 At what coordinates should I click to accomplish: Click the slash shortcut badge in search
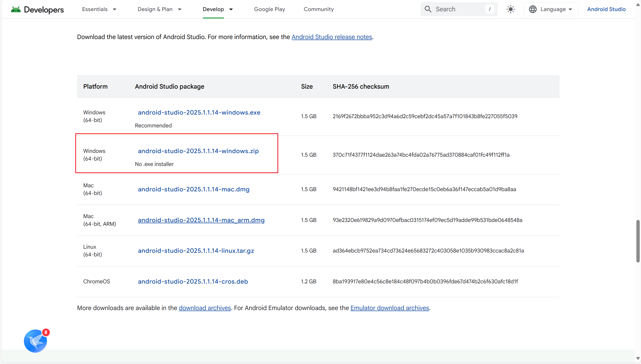click(490, 9)
